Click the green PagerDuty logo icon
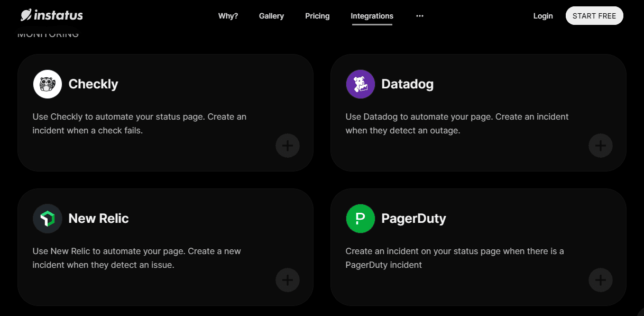644x316 pixels. tap(361, 219)
